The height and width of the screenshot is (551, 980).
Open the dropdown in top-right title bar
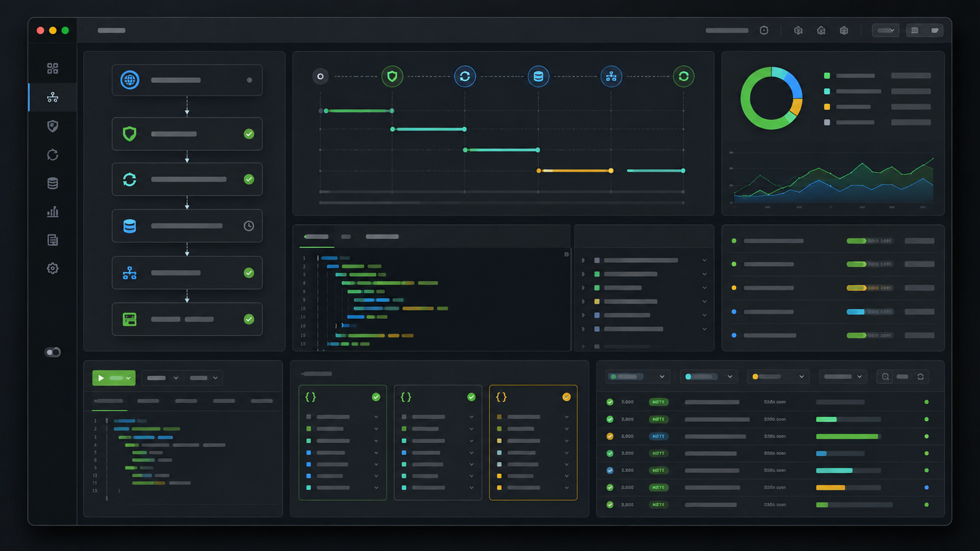[886, 30]
